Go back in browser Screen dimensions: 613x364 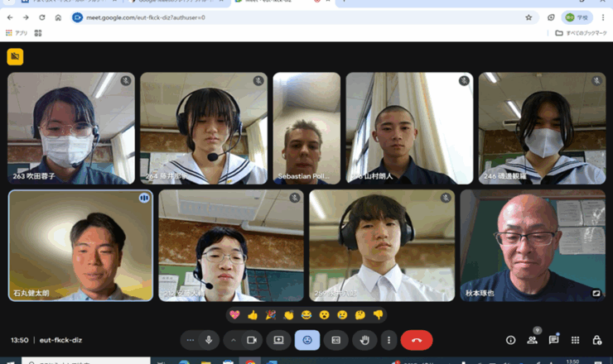click(x=10, y=17)
